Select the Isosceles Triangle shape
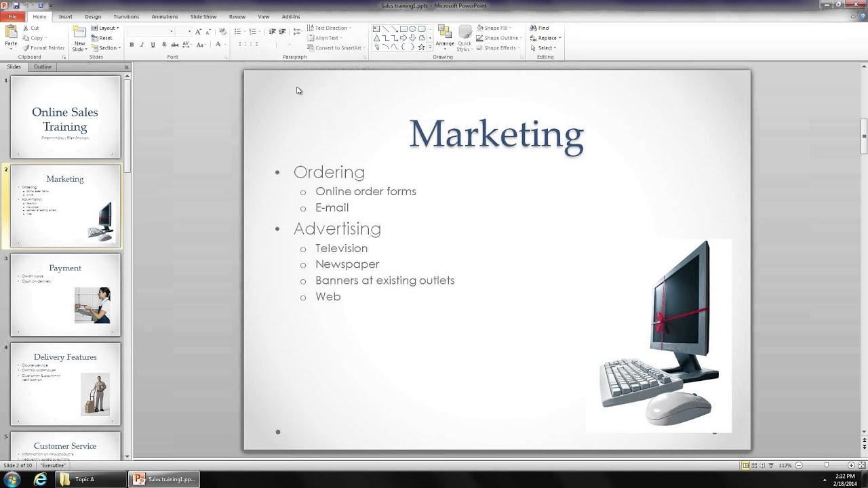This screenshot has height=488, width=868. coord(376,38)
